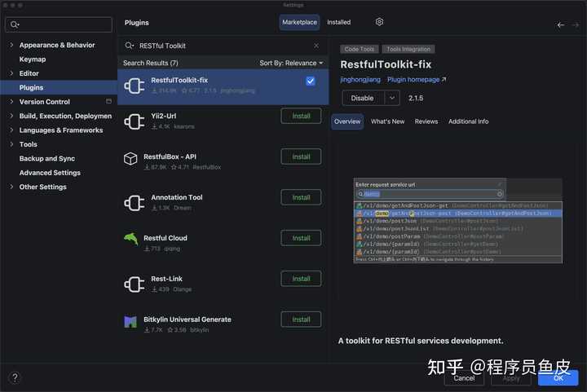Click the Search Results (7) header

pyautogui.click(x=151, y=63)
